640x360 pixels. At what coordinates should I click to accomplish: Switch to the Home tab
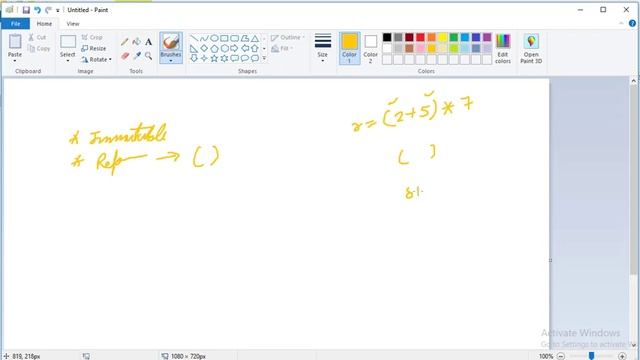point(44,24)
